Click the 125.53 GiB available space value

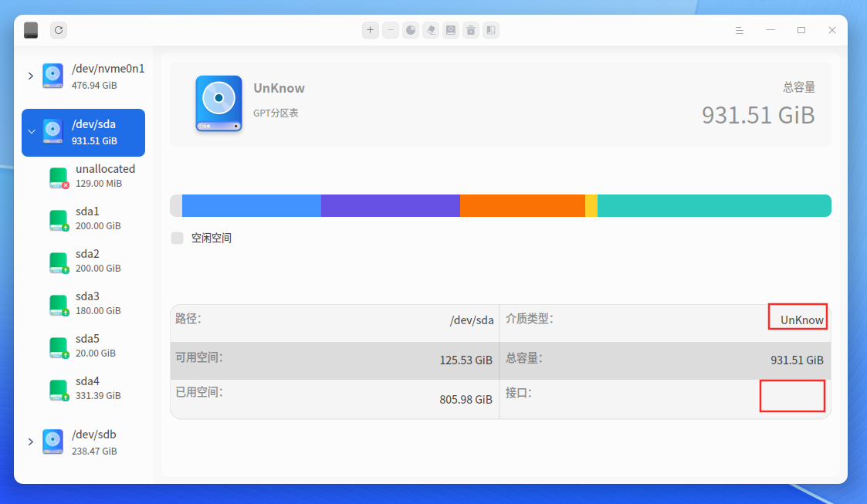(466, 360)
